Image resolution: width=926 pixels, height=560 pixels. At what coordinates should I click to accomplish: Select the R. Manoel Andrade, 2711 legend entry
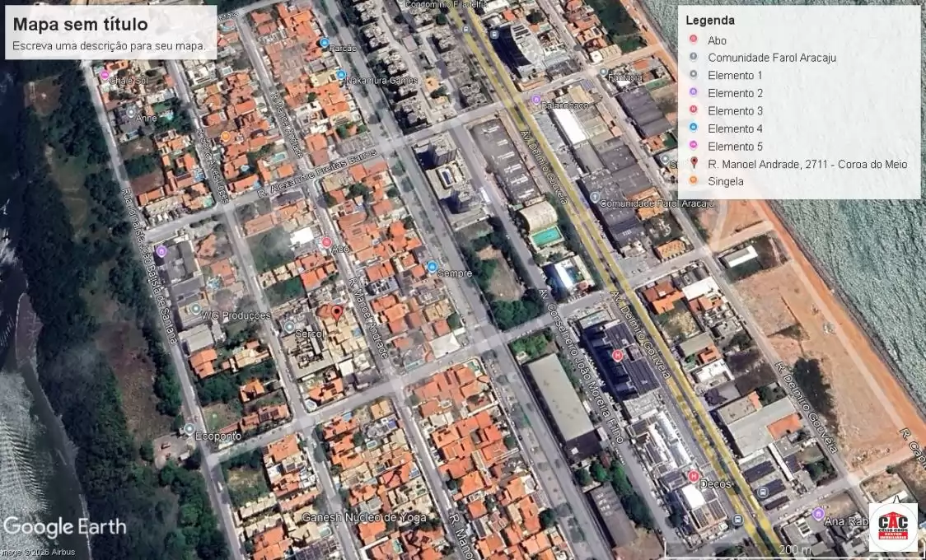(x=807, y=164)
